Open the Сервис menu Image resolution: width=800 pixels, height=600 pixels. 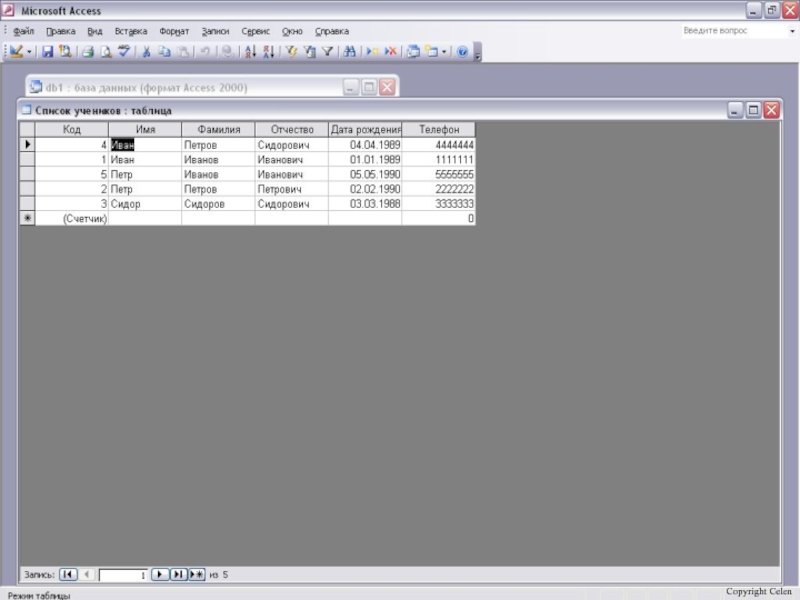(255, 31)
